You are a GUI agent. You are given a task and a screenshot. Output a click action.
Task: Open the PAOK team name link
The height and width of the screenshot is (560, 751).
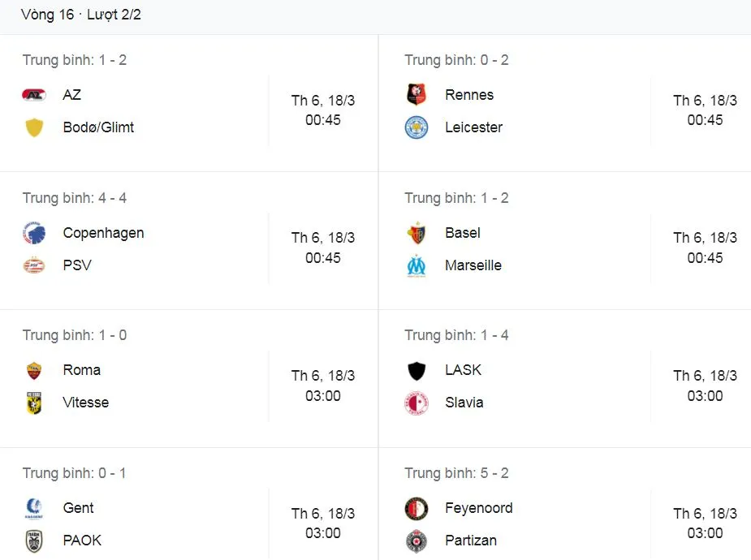pyautogui.click(x=82, y=541)
